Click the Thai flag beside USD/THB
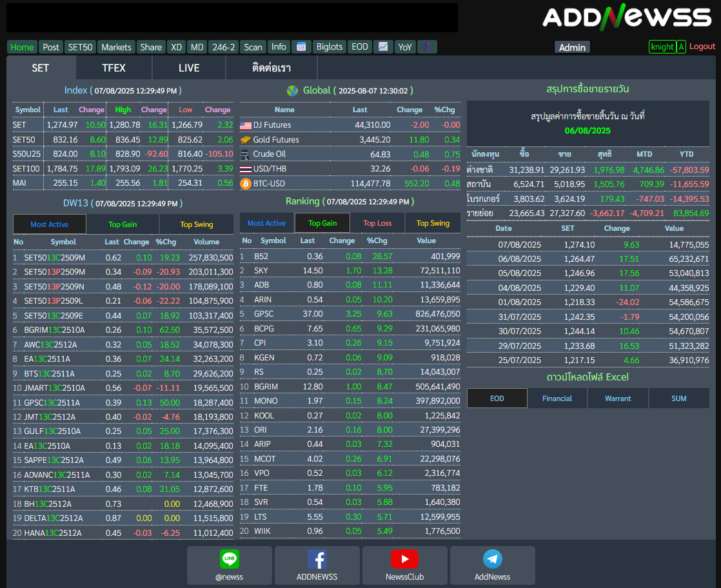This screenshot has height=588, width=721. coord(246,169)
